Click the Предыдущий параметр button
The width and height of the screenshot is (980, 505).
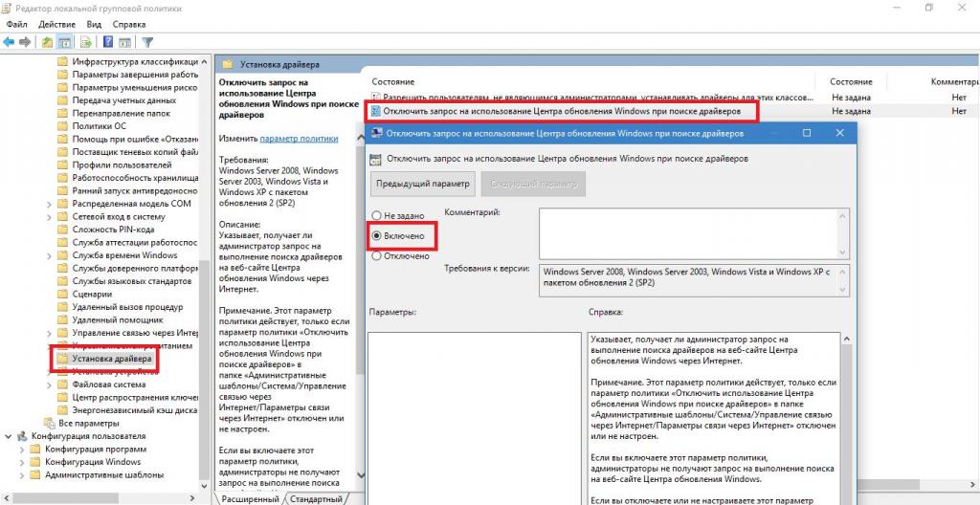coord(422,184)
